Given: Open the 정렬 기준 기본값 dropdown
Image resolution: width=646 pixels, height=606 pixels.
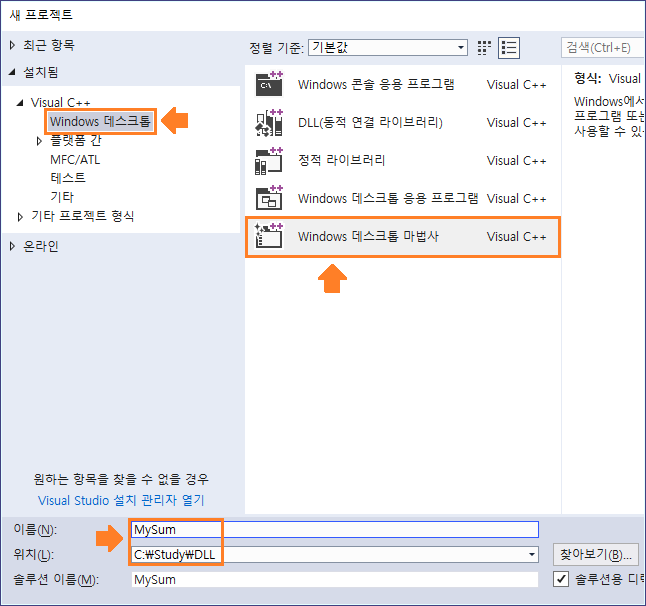Looking at the screenshot, I should tap(388, 48).
